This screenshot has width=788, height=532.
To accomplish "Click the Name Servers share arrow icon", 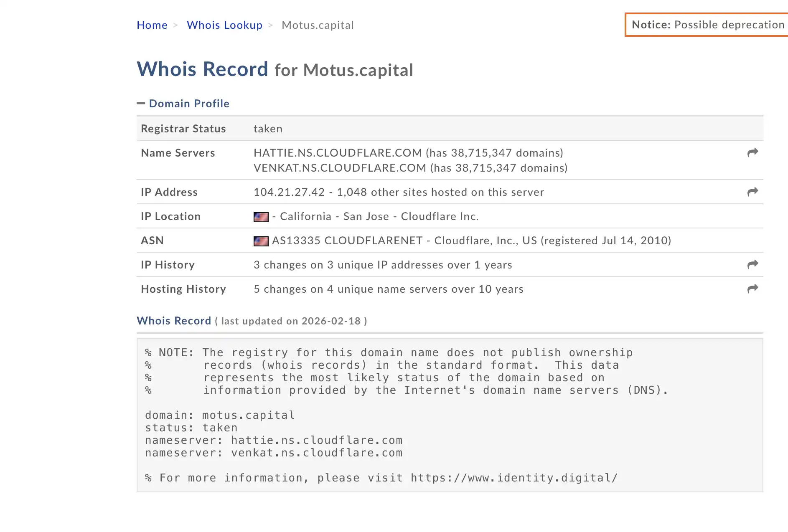I will 752,152.
